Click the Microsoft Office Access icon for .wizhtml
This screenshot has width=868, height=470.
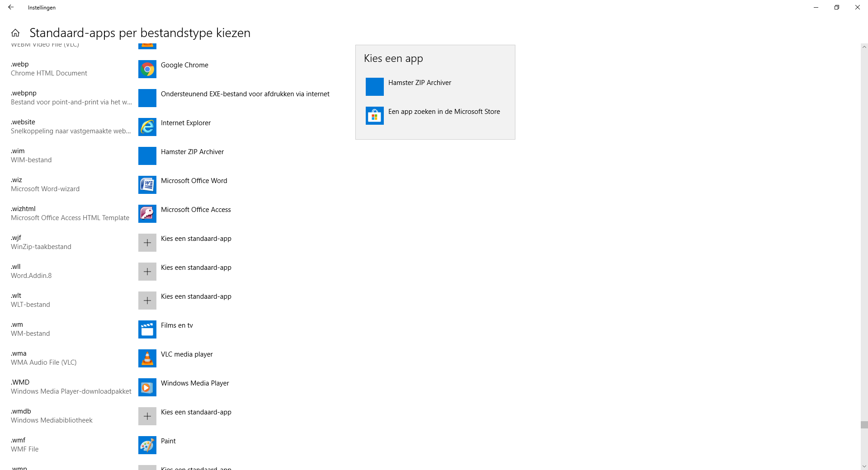click(x=147, y=214)
